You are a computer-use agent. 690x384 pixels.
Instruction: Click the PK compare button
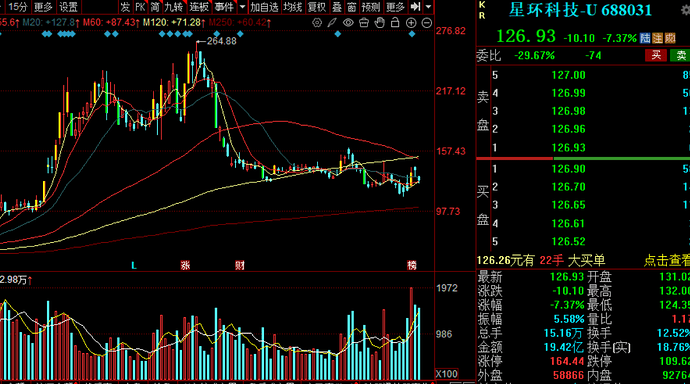[140, 7]
